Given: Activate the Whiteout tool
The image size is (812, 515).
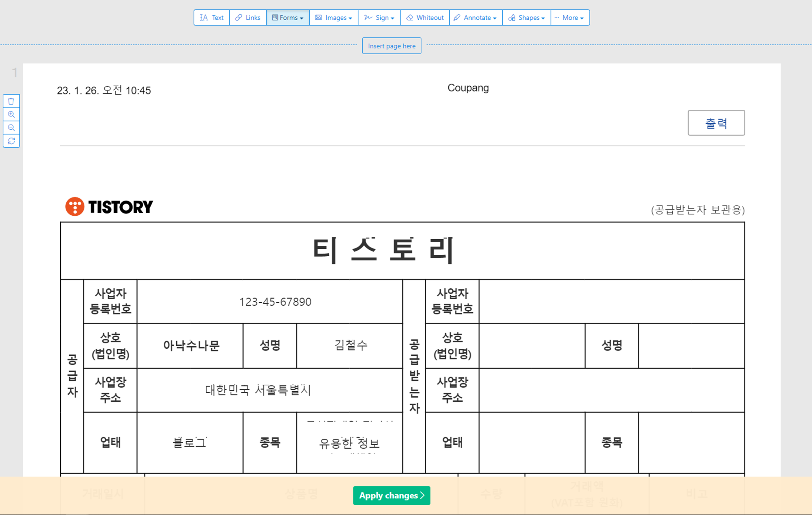Looking at the screenshot, I should coord(425,18).
